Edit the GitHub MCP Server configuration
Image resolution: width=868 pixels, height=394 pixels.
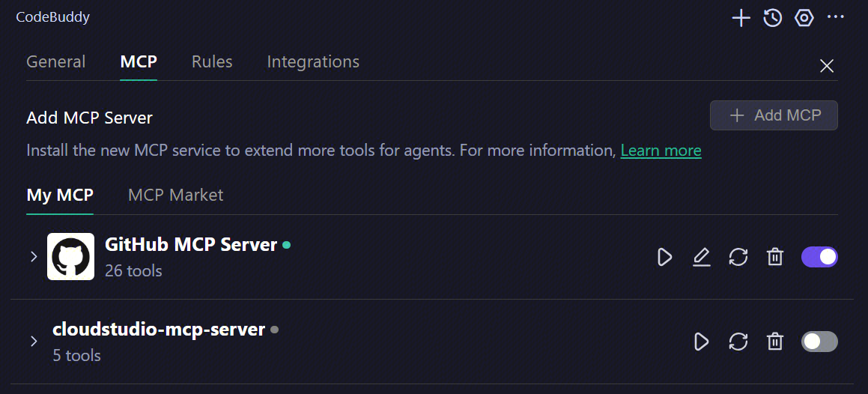coord(701,258)
